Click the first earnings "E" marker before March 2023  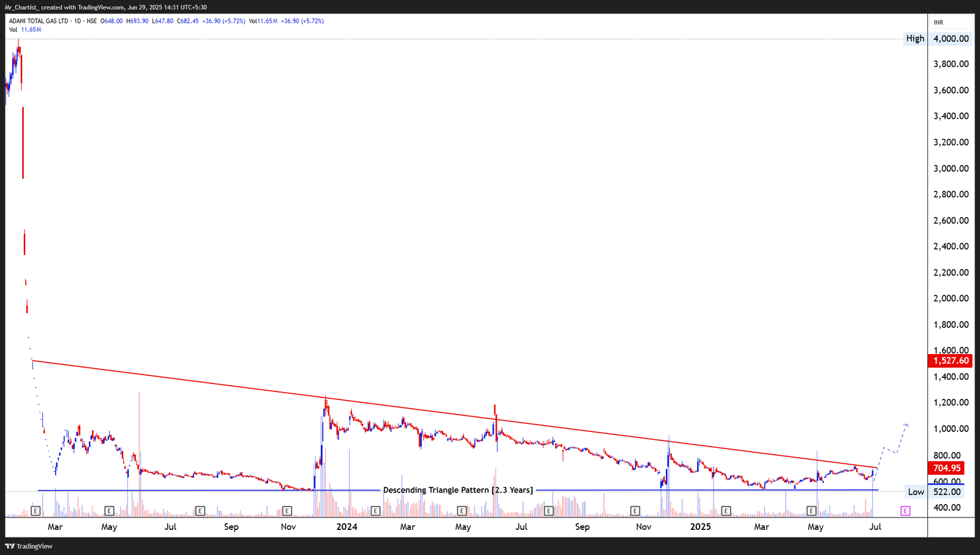(x=36, y=510)
